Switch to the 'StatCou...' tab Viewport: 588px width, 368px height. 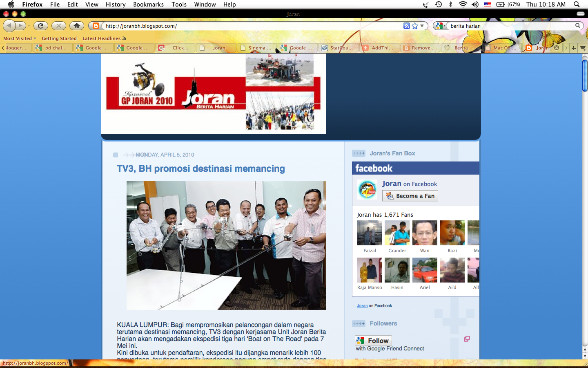[x=338, y=48]
